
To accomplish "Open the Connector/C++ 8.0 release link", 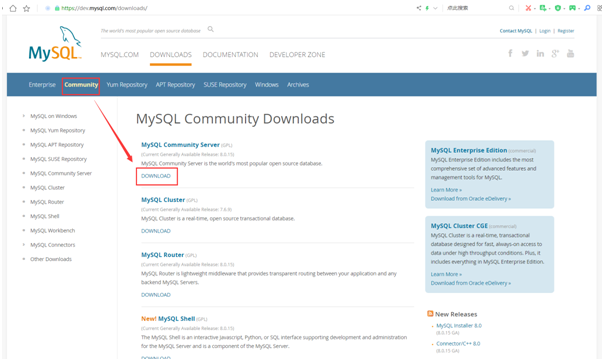I will 458,344.
